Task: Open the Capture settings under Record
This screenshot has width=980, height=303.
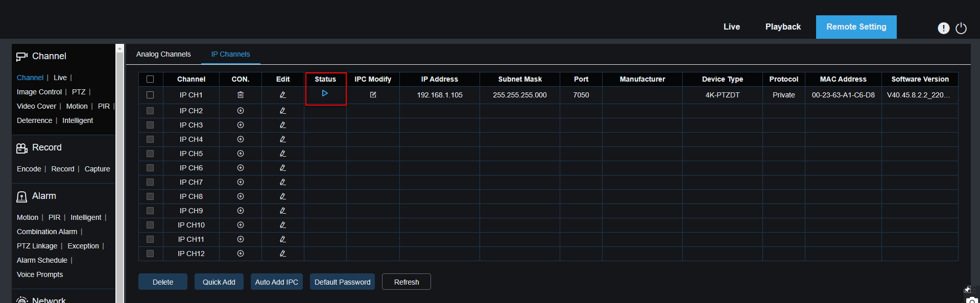Action: coord(97,169)
